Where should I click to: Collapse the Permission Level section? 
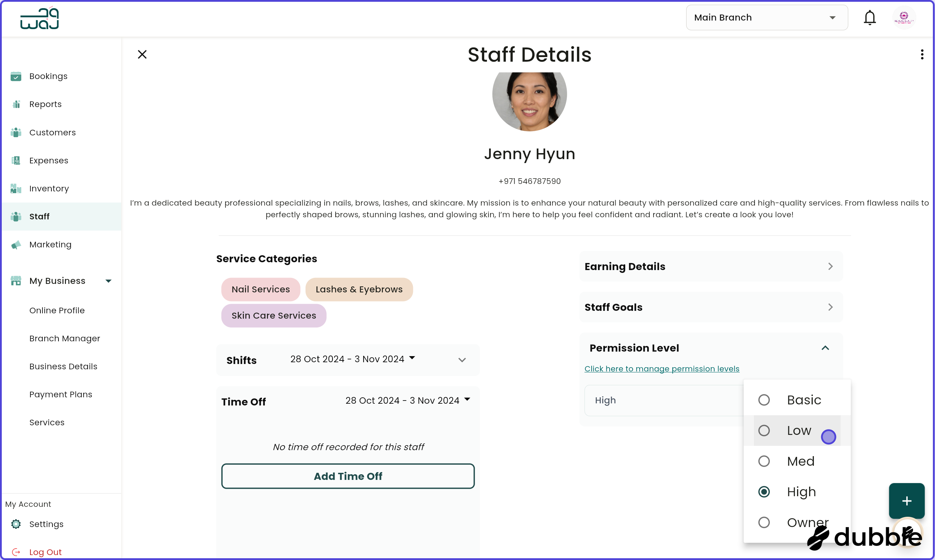pyautogui.click(x=825, y=348)
